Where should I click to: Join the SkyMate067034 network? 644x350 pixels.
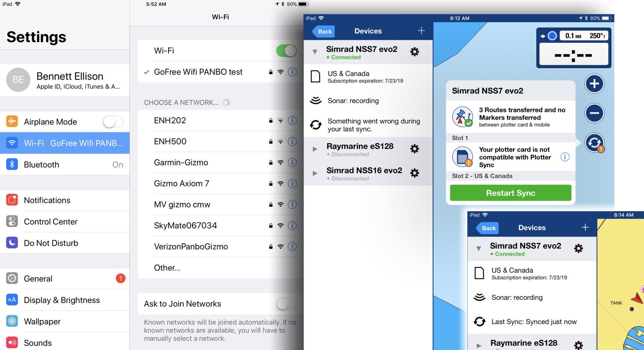point(221,225)
